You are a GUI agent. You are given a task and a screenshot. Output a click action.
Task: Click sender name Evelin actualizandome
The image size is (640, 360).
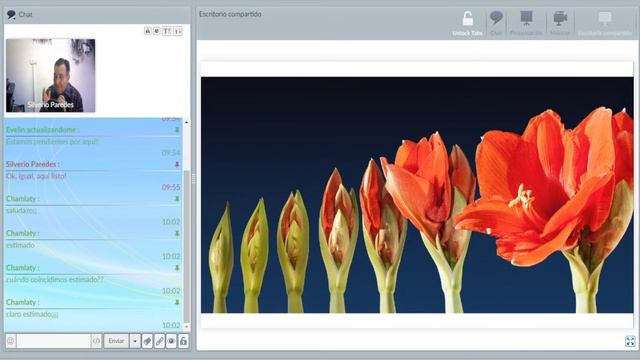[42, 130]
